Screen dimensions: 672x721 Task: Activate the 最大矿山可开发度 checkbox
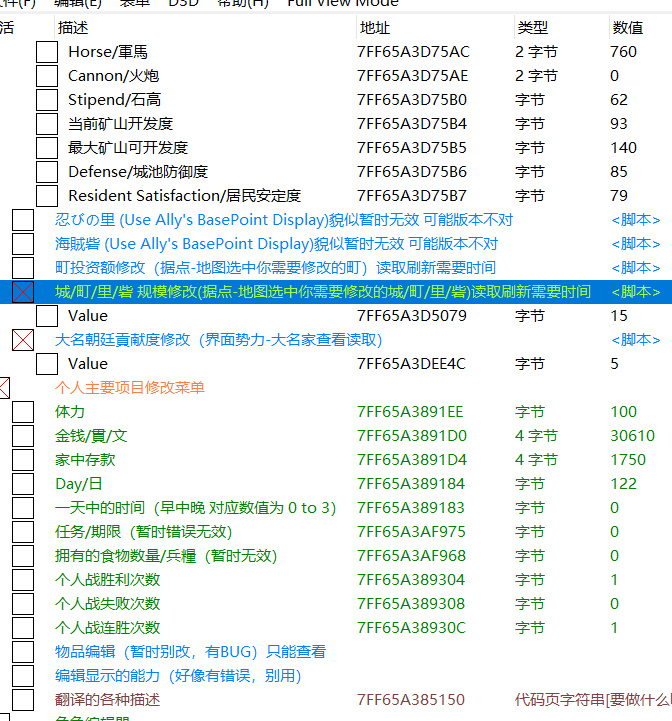tap(47, 148)
